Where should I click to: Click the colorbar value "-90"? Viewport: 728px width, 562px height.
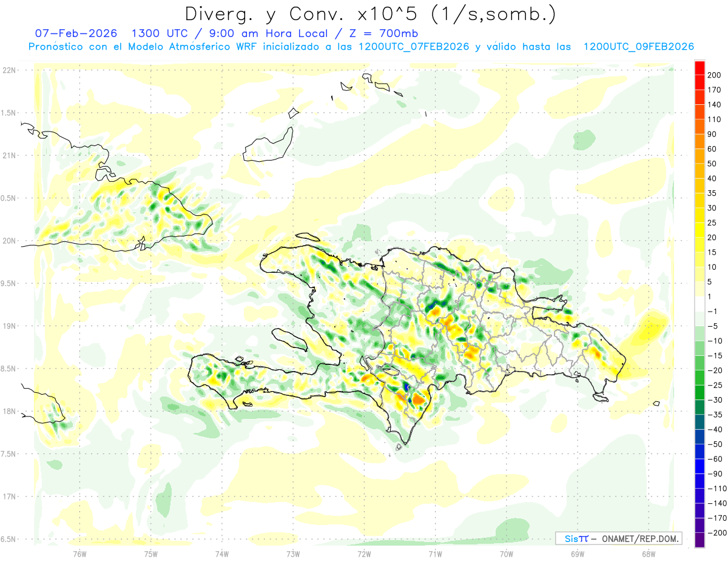pyautogui.click(x=715, y=473)
